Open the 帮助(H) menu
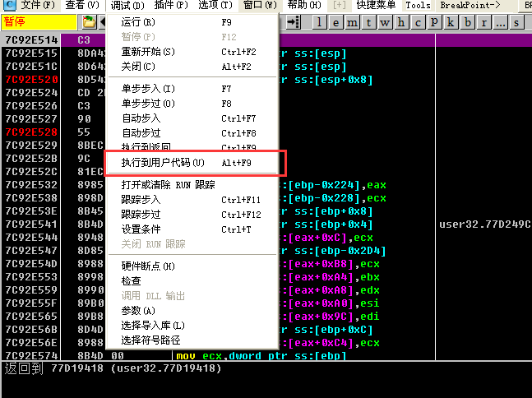Image resolution: width=532 pixels, height=398 pixels. click(304, 5)
